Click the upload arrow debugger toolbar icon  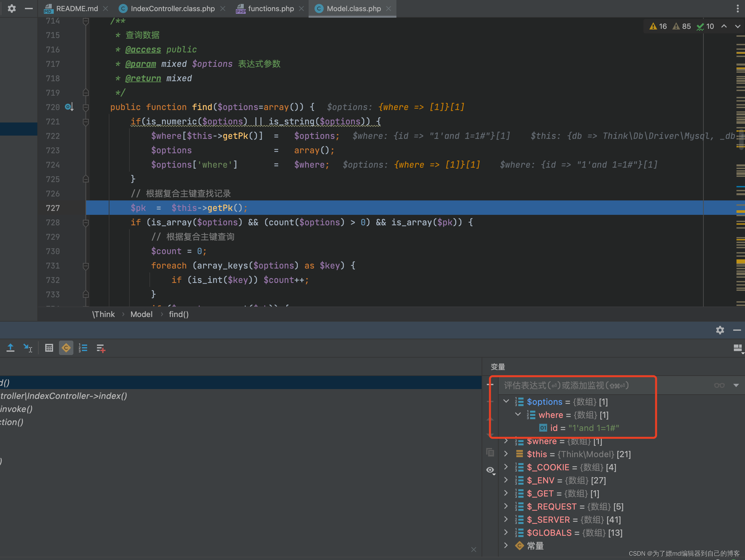10,348
